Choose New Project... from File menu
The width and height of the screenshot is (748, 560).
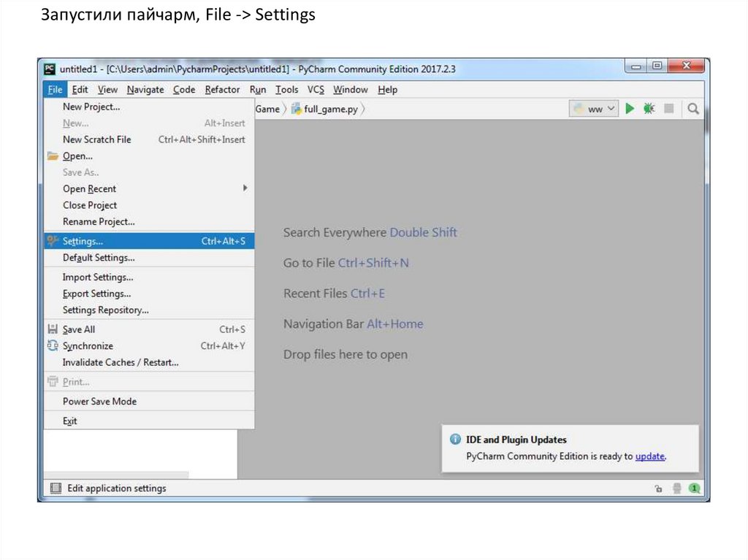[91, 107]
